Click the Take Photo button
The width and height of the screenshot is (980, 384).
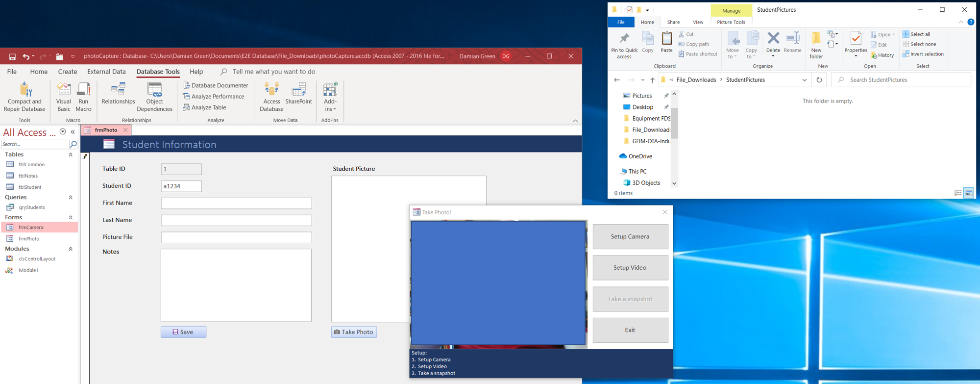[354, 332]
